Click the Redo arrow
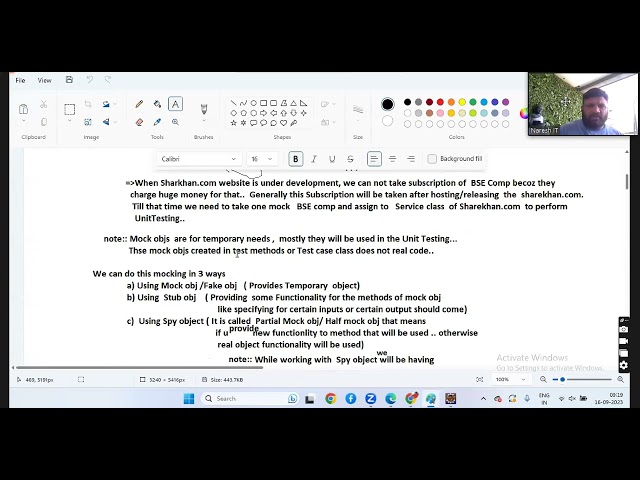Viewport: 640px width, 480px height. point(108,80)
